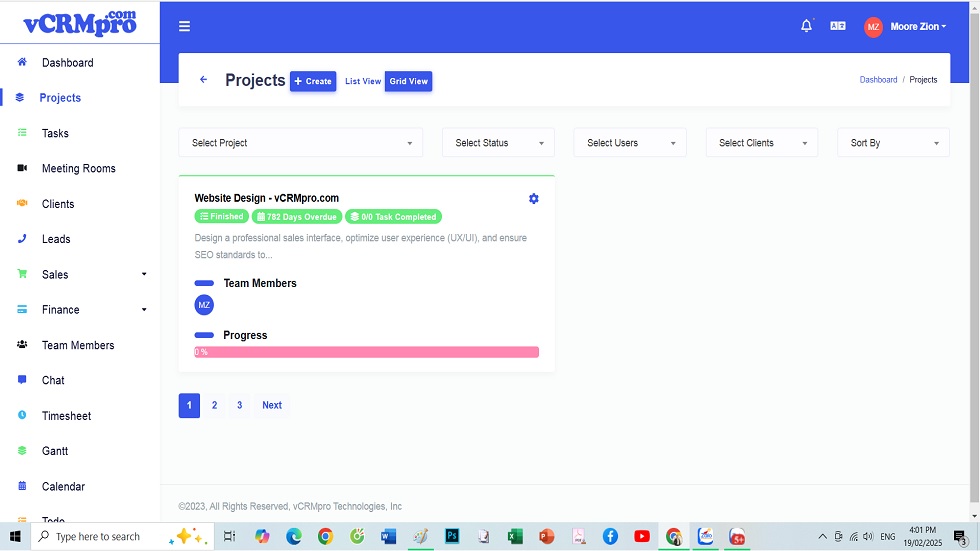Click the pink project progress bar
The image size is (980, 551).
(366, 352)
